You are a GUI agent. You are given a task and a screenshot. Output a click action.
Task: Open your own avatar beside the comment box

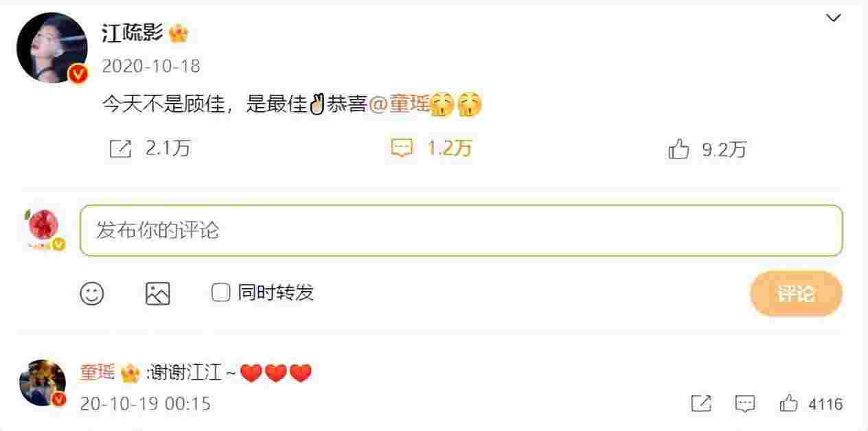click(x=43, y=230)
